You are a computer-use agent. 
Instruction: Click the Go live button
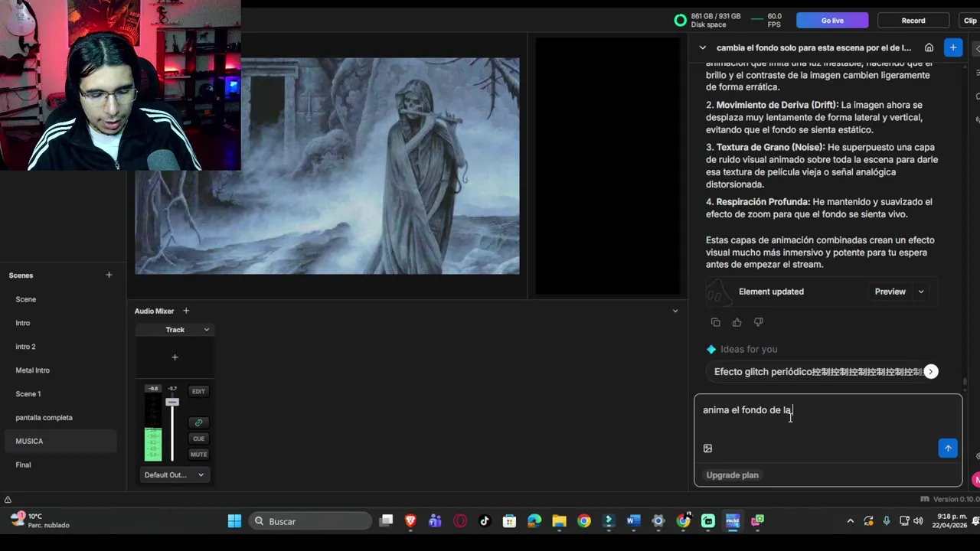click(832, 21)
